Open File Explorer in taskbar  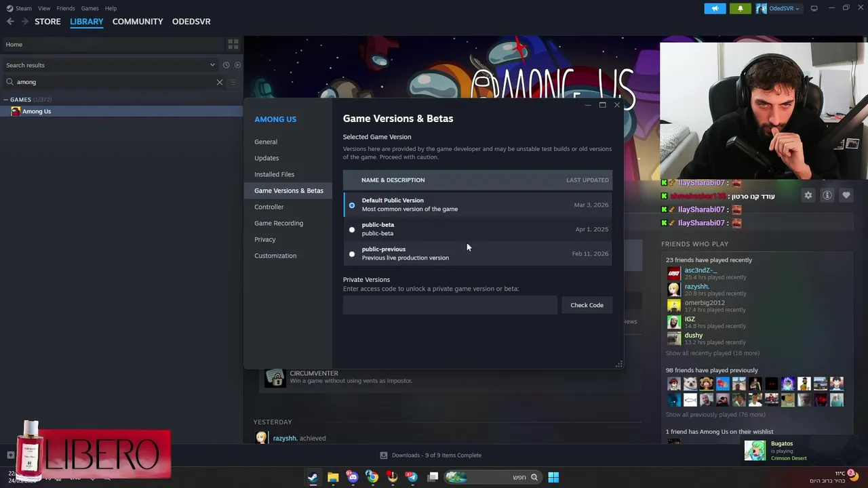(x=332, y=477)
